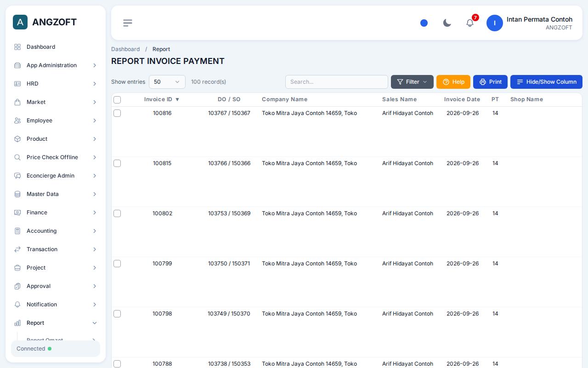Check the row checkbox for invoice 100802
The image size is (588, 368).
[117, 213]
